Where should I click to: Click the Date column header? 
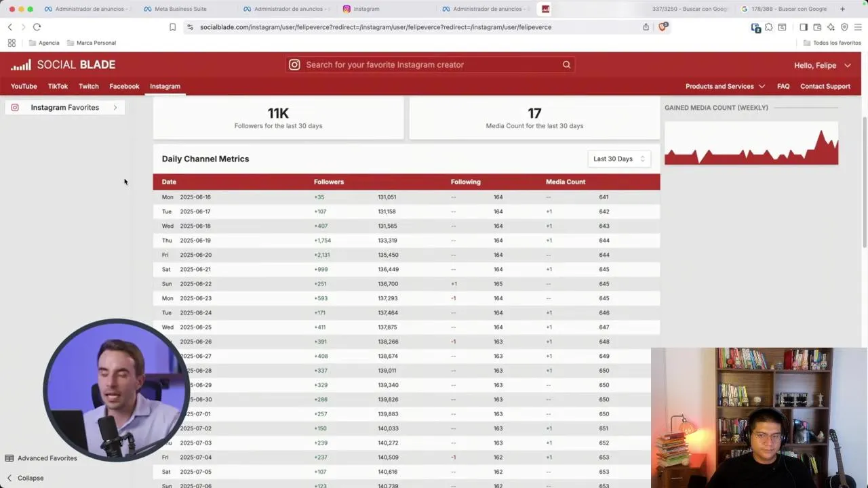pos(169,182)
